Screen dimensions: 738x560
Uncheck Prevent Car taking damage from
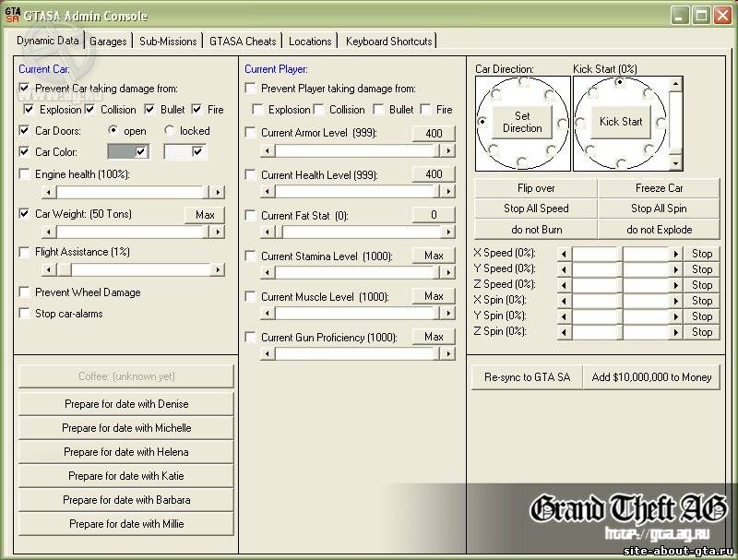(x=24, y=88)
